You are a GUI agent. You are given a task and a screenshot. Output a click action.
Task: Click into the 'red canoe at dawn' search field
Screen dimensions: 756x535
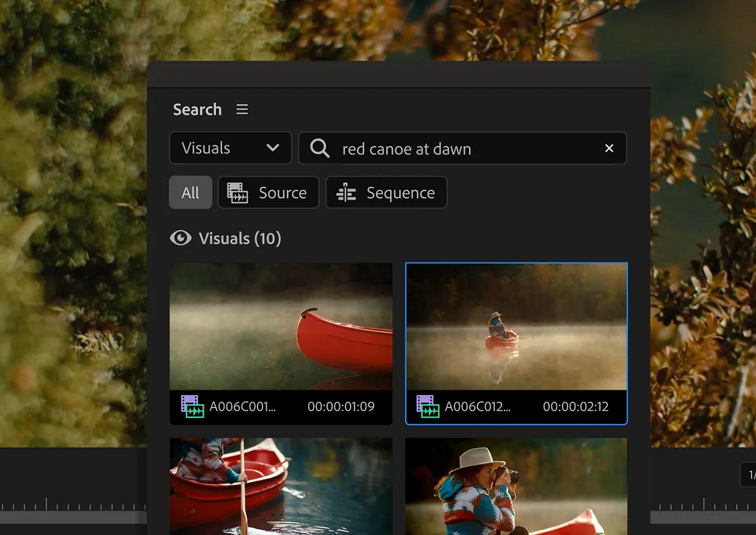click(463, 148)
